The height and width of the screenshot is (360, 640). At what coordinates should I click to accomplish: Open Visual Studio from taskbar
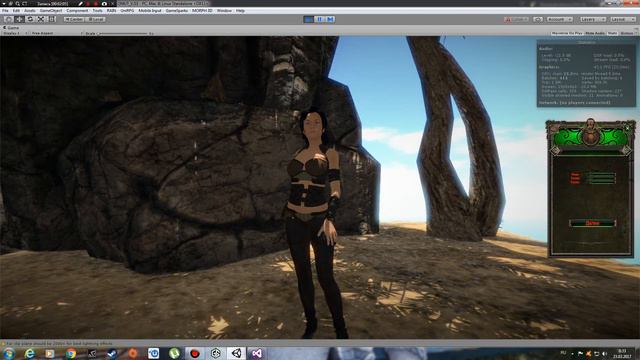[257, 353]
